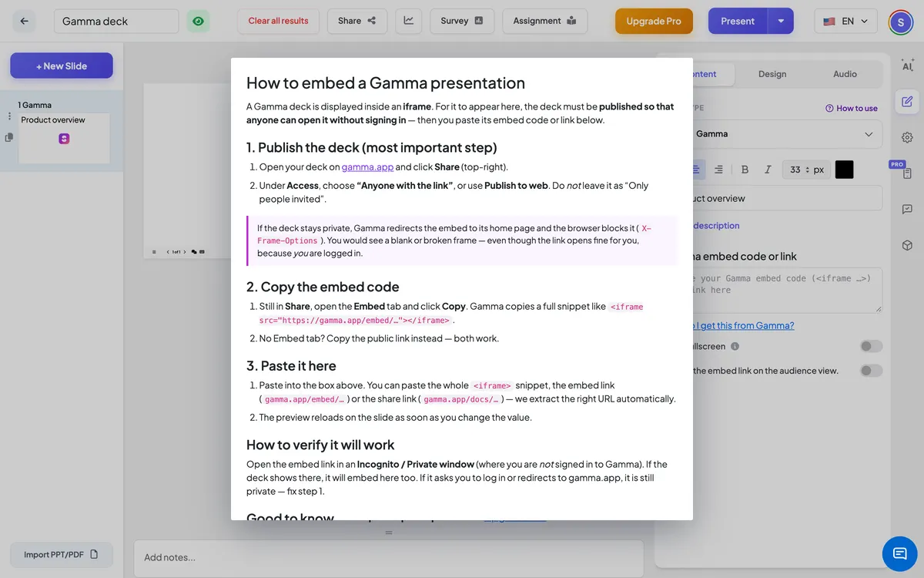Align the title text to the right
Viewport: 924px width, 578px height.
(x=718, y=170)
